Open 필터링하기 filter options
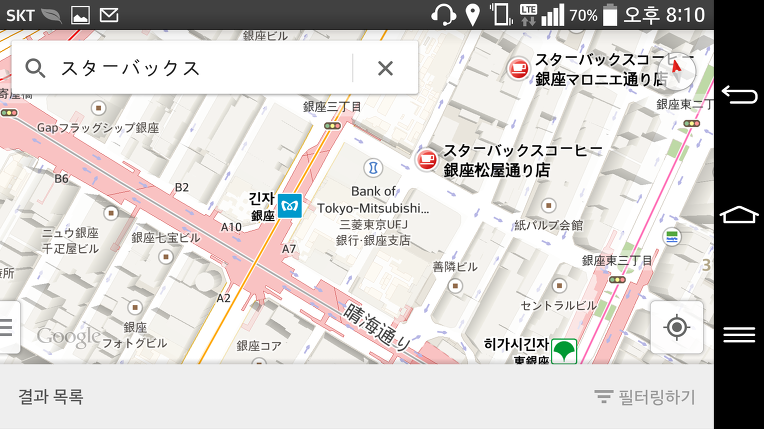The height and width of the screenshot is (429, 764). [x=645, y=396]
